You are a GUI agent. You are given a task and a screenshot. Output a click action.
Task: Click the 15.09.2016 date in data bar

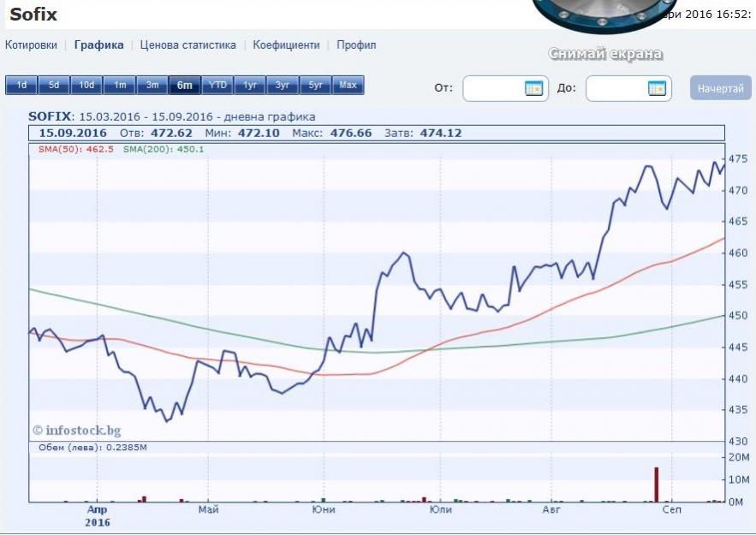click(73, 133)
